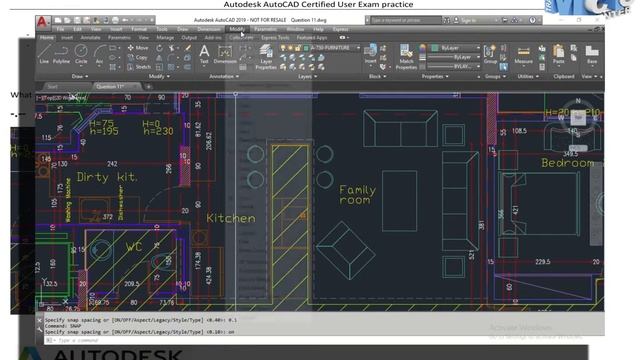
Task: Click the keyword search field
Action: click(406, 20)
